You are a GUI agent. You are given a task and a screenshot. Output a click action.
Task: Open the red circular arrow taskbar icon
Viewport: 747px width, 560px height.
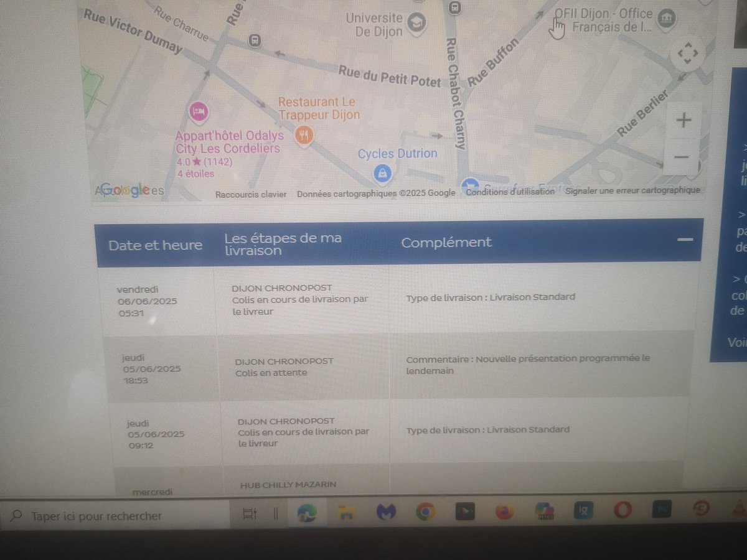point(701,510)
